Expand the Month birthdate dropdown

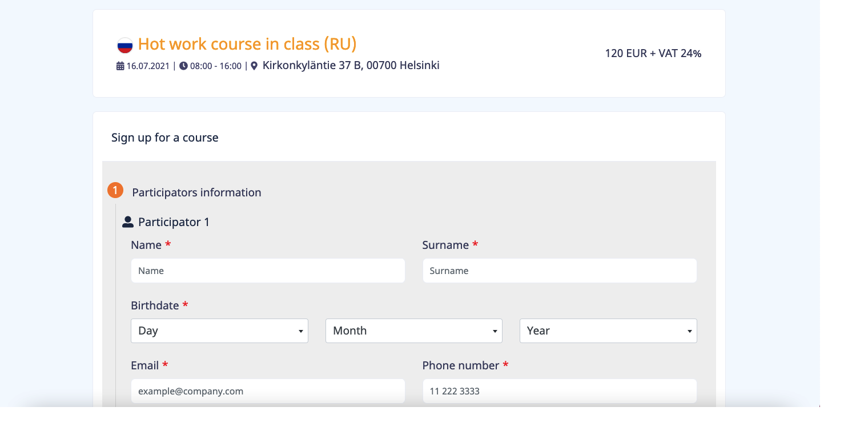(413, 331)
